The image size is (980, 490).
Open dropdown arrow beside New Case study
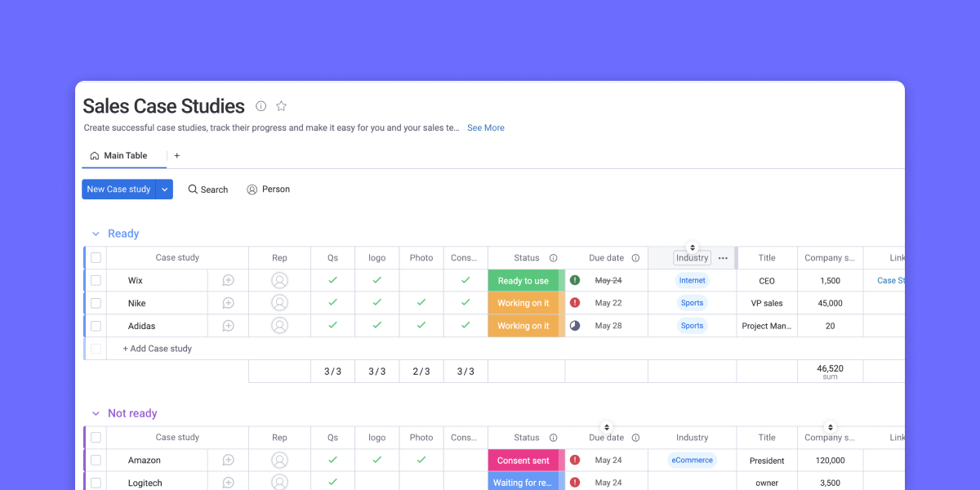(165, 189)
